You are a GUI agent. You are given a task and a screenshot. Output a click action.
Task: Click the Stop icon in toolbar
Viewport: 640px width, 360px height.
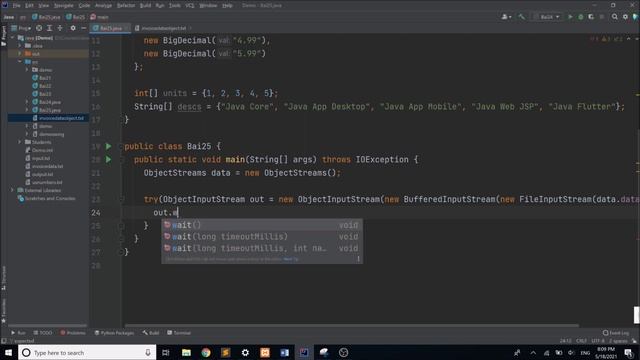point(602,17)
